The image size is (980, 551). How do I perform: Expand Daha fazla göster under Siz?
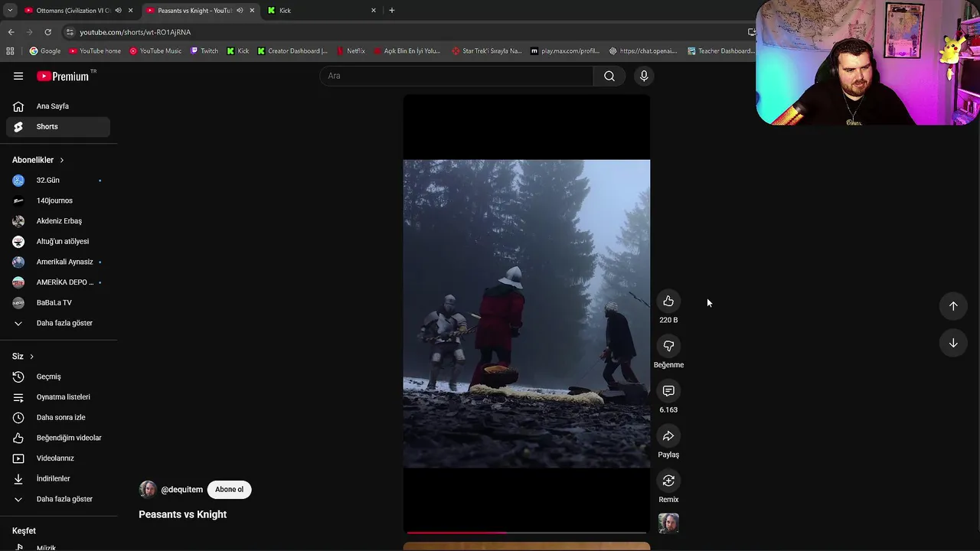point(58,499)
